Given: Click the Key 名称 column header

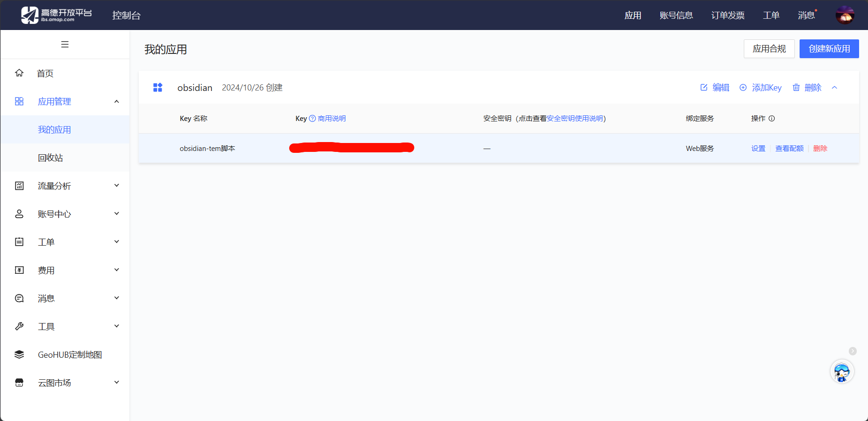Looking at the screenshot, I should click(194, 119).
